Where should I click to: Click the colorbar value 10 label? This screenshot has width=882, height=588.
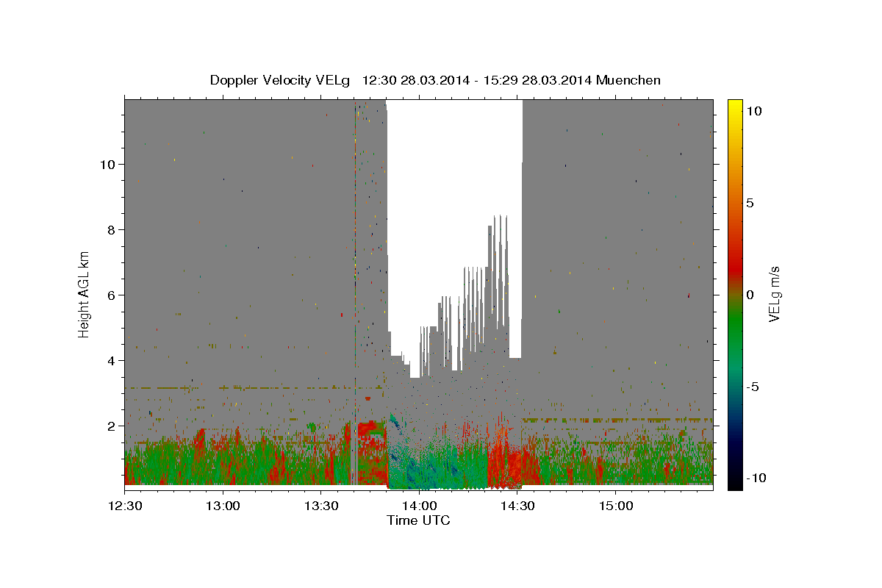[x=754, y=111]
